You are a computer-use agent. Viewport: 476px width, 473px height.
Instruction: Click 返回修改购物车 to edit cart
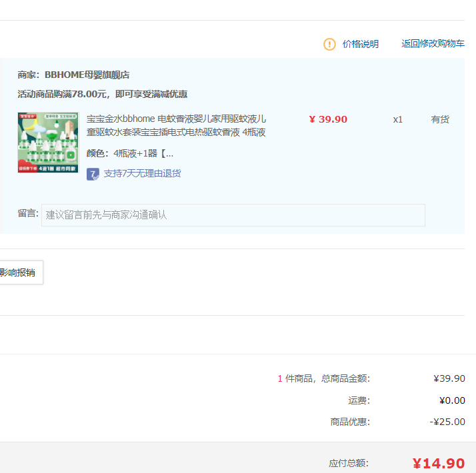point(433,44)
